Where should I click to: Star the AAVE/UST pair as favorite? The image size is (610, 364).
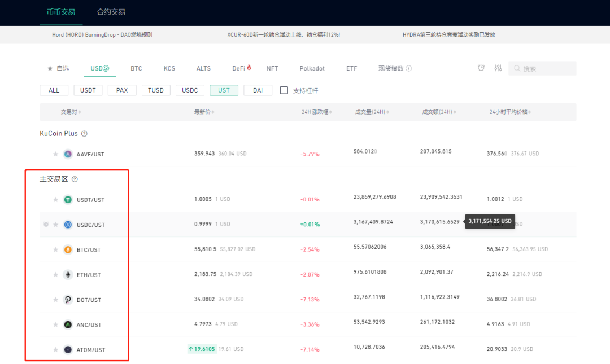point(55,154)
